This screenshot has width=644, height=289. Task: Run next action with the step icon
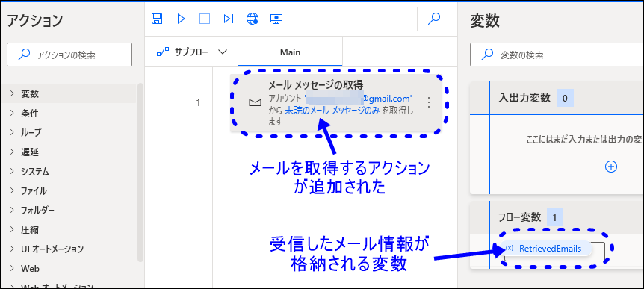(229, 19)
